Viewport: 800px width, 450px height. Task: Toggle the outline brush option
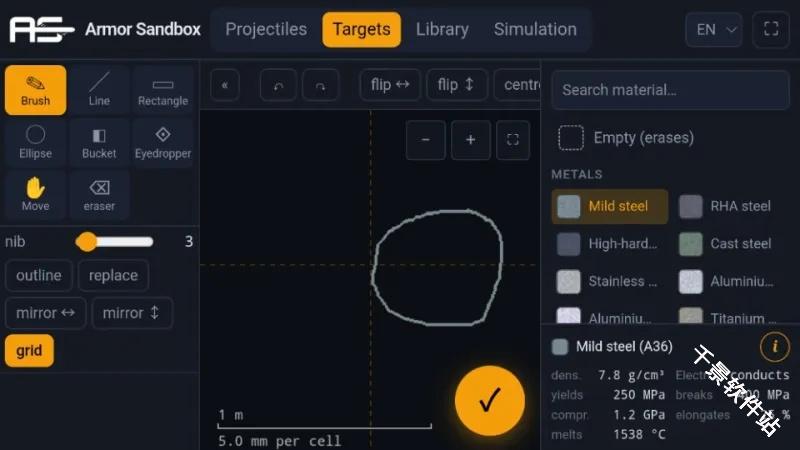(39, 276)
